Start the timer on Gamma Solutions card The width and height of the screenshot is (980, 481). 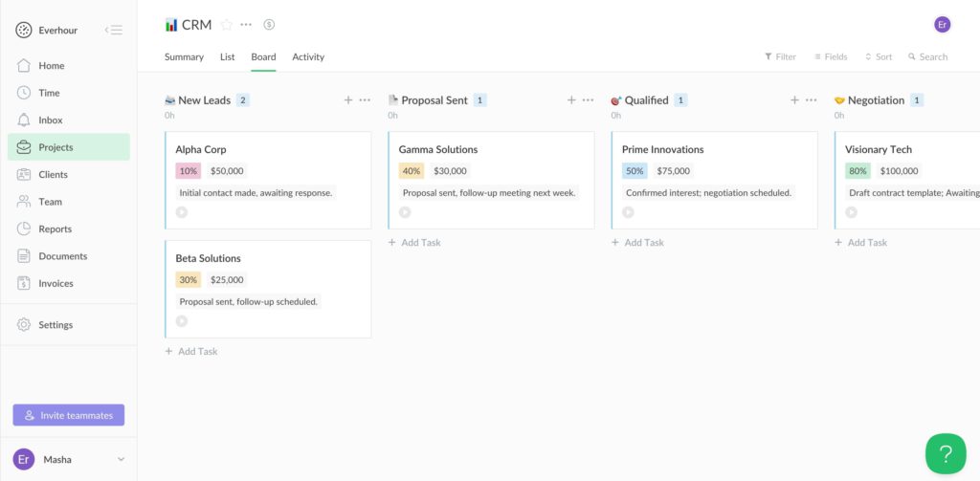click(405, 212)
